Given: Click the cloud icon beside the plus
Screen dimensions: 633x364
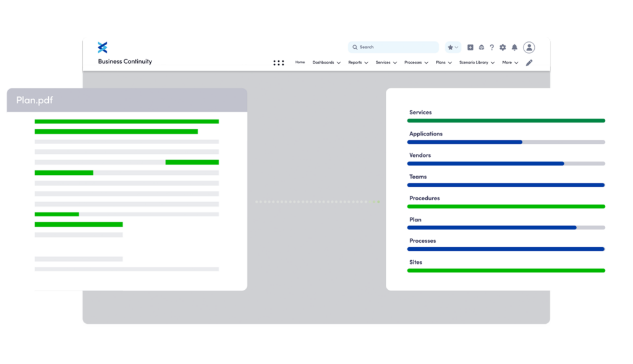Looking at the screenshot, I should (x=481, y=48).
